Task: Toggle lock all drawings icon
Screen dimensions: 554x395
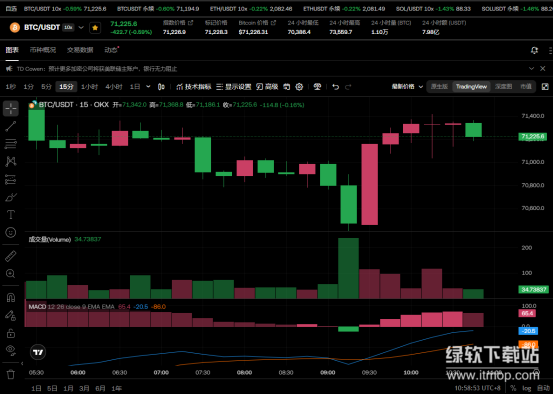Action: (11, 333)
